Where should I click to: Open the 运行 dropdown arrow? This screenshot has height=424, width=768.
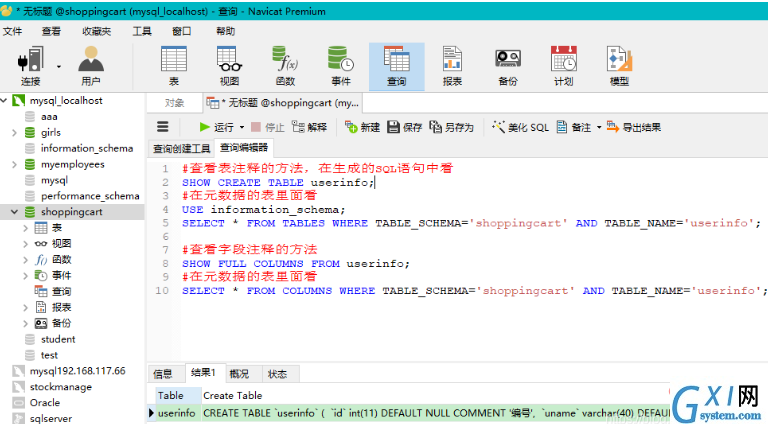click(x=241, y=128)
